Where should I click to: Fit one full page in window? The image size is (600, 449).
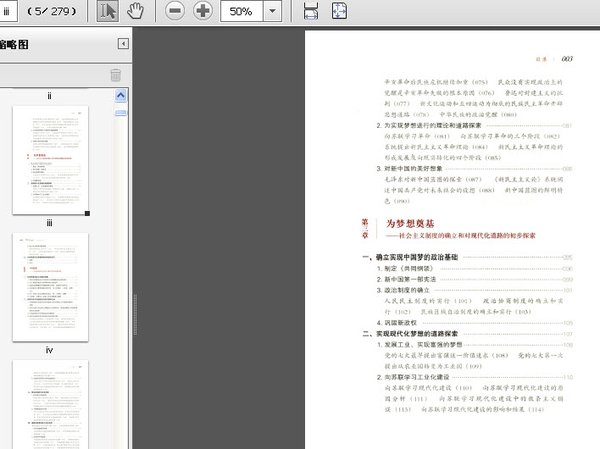tap(339, 11)
